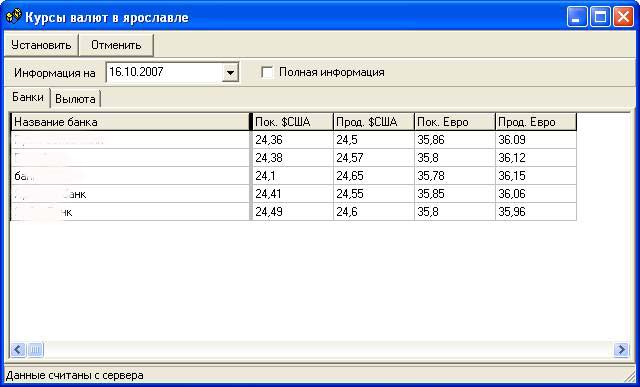Image resolution: width=640 pixels, height=387 pixels.
Task: Maximize the Курсы валют window
Action: coord(600,17)
